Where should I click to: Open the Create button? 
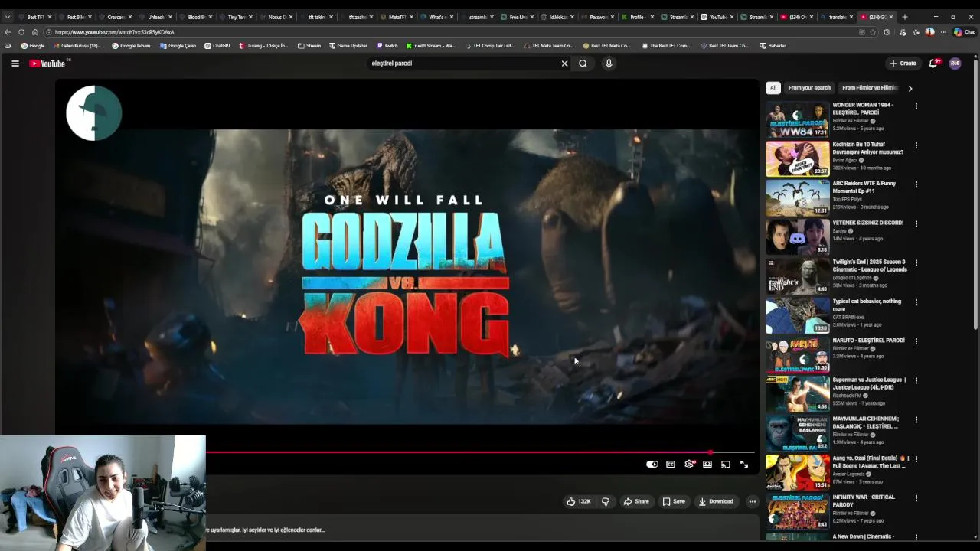(x=903, y=64)
